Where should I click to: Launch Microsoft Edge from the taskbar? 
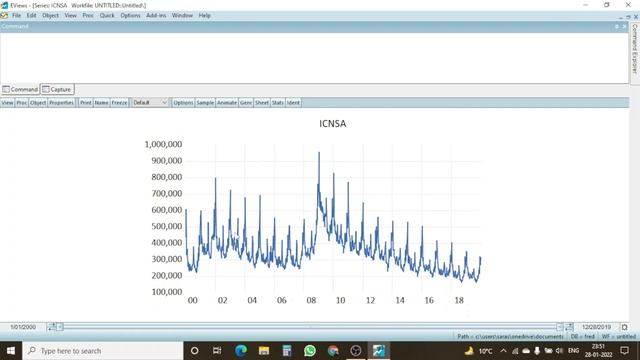pos(241,351)
